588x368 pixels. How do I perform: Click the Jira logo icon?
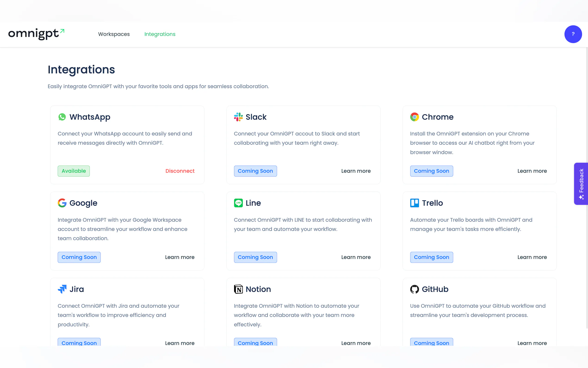tap(62, 289)
